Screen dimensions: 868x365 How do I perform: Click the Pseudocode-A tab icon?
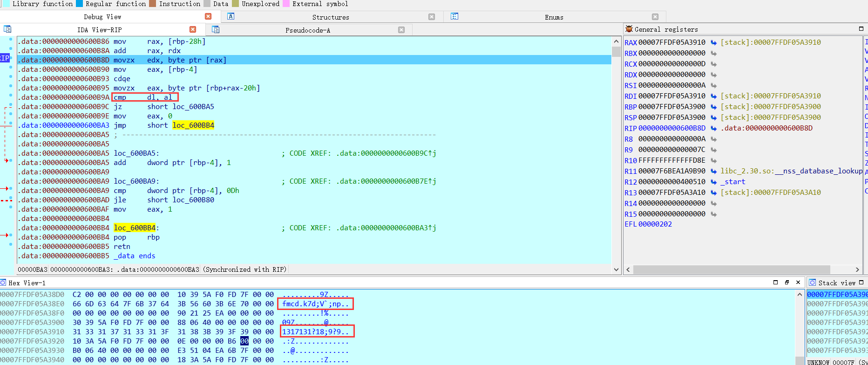[x=216, y=30]
